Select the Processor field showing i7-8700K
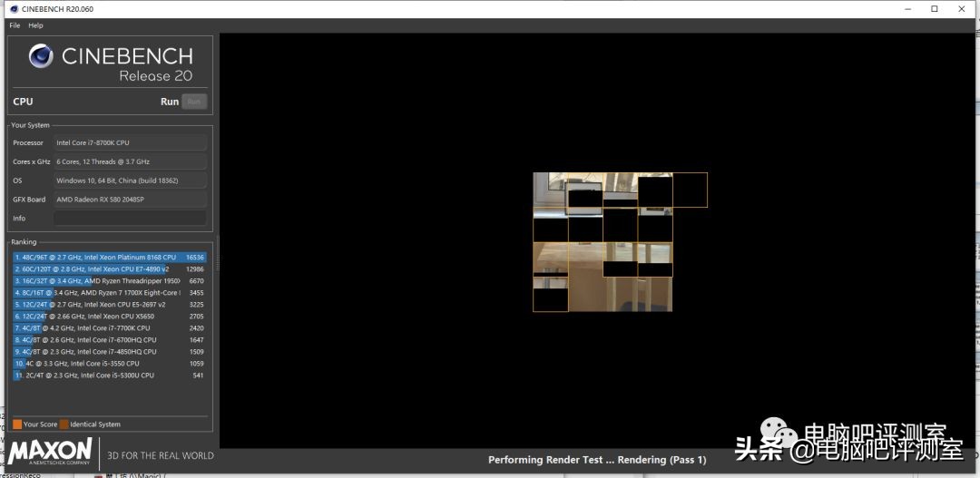Viewport: 980px width, 478px height. [x=130, y=143]
